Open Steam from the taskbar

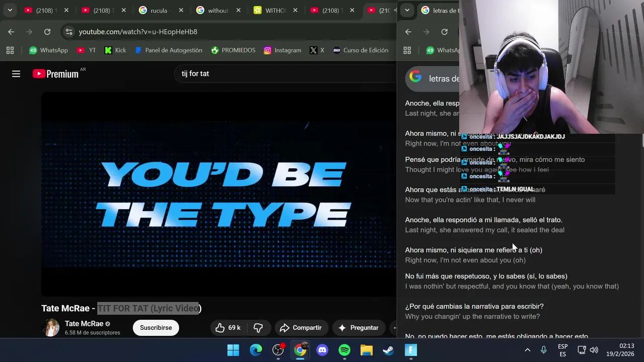coord(388,350)
